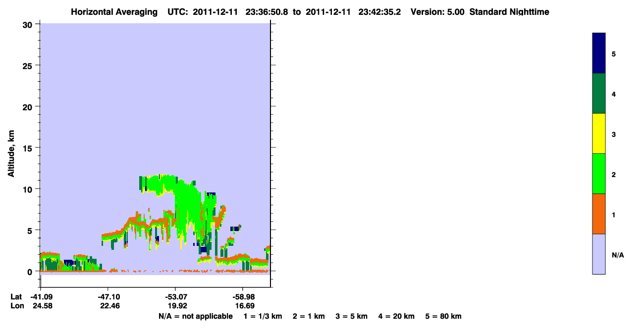Image resolution: width=644 pixels, height=330 pixels.
Task: Click latitude value -58.98
Action: pyautogui.click(x=243, y=296)
